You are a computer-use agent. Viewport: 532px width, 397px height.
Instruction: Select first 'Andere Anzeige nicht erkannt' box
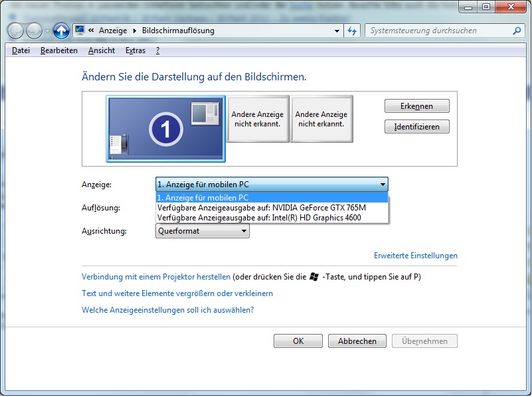258,119
